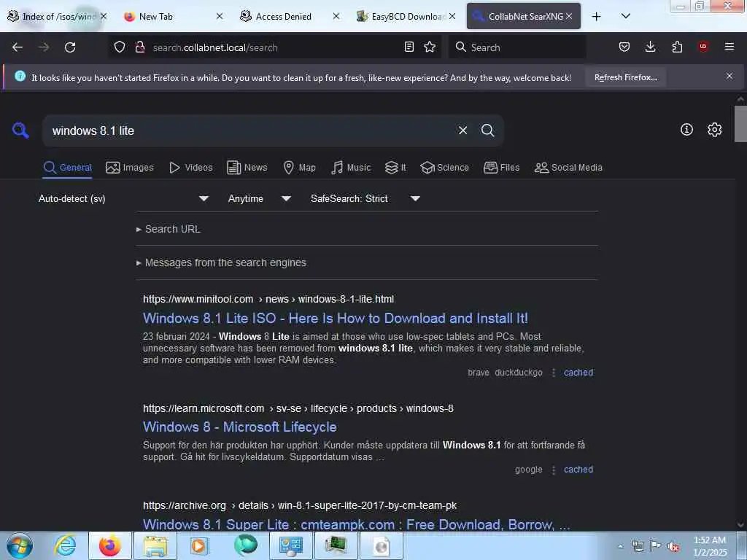
Task: Open the extensions puzzle icon
Action: click(677, 47)
